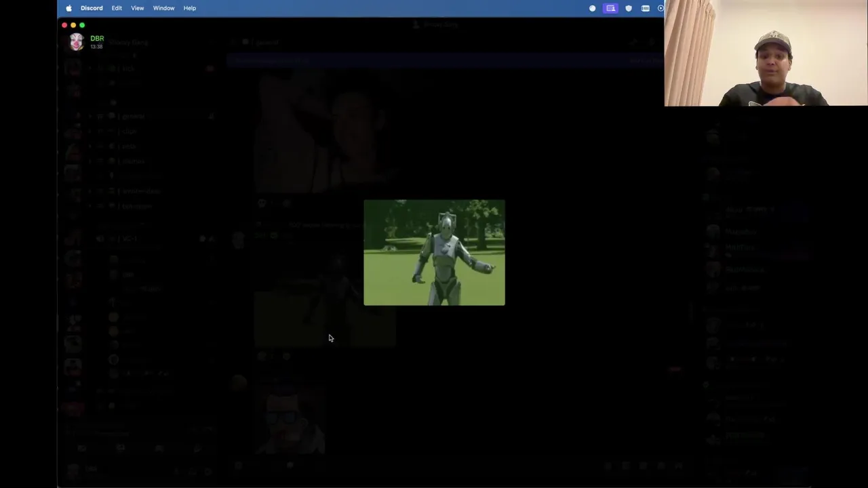Maximize Discord window with green button
The width and height of the screenshot is (868, 488).
pos(82,25)
